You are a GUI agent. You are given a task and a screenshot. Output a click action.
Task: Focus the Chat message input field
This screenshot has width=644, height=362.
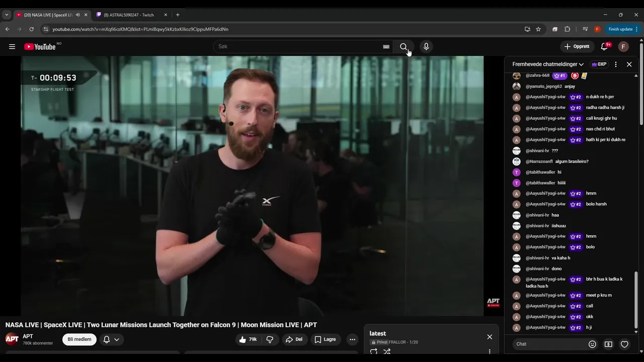548,344
